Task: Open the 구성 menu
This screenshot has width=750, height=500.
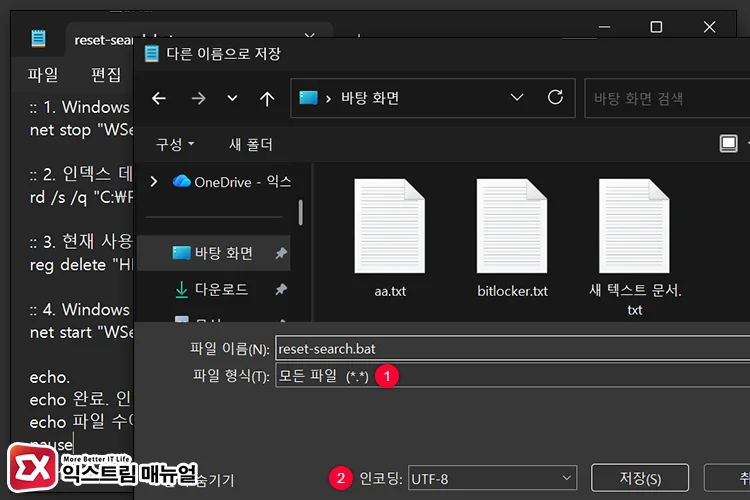Action: [175, 144]
